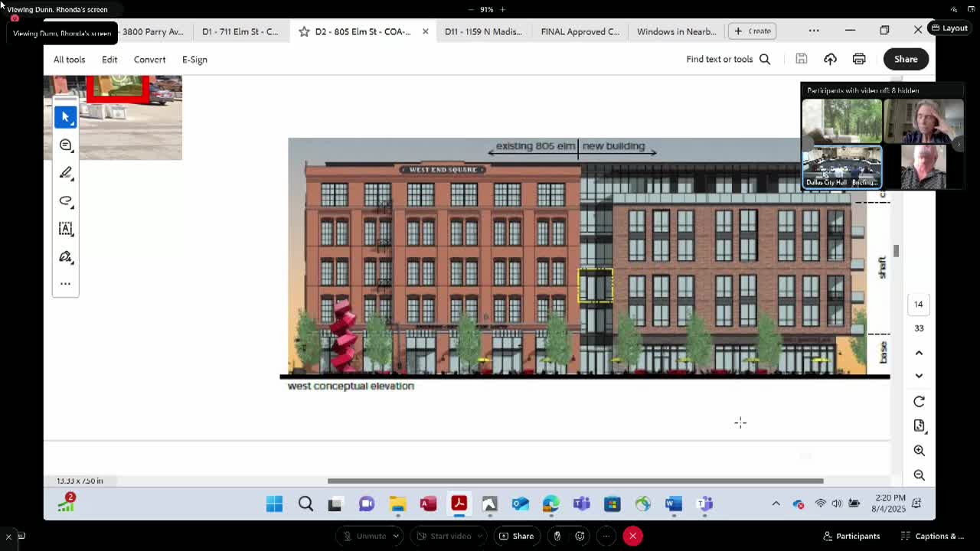
Task: Show more tools in left toolbar
Action: pos(65,284)
